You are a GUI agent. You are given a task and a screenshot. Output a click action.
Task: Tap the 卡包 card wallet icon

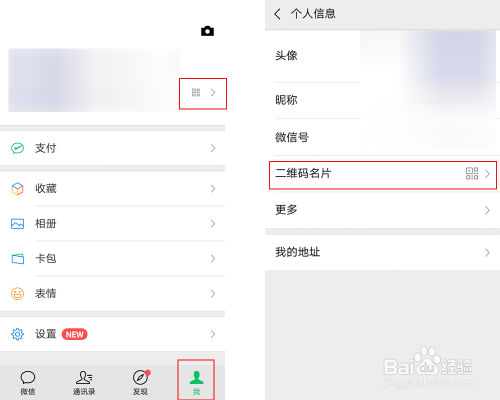coord(18,259)
